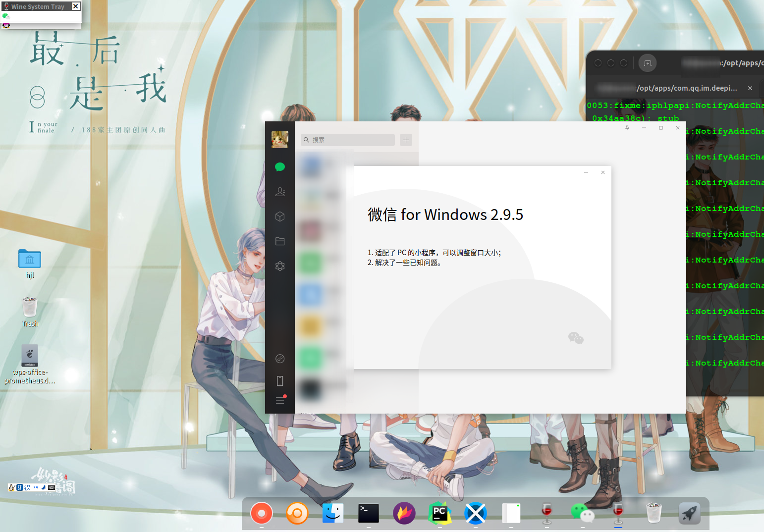The image size is (764, 532).
Task: Open PyCharm from the dock
Action: tap(440, 513)
